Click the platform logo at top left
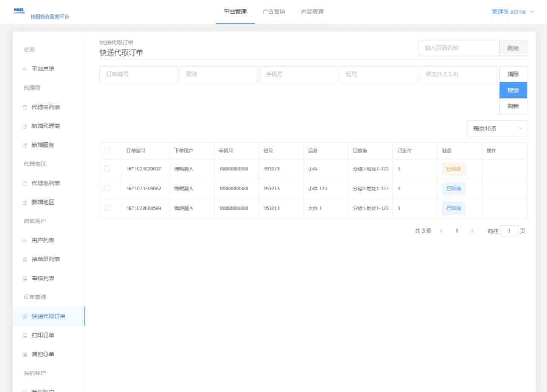547x392 pixels. (19, 10)
